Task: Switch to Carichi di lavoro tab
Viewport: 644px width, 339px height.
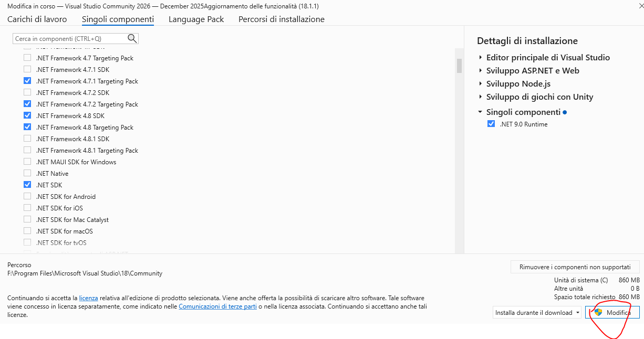Action: pos(37,19)
